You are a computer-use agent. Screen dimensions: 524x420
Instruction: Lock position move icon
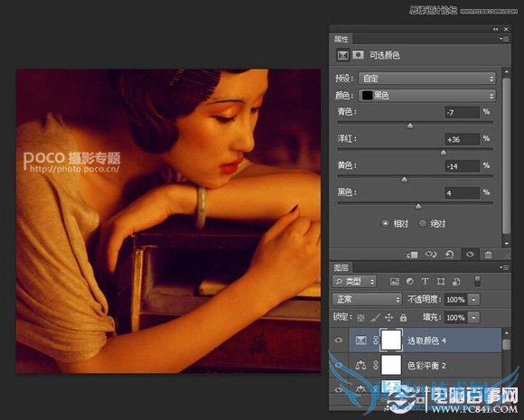tap(388, 317)
